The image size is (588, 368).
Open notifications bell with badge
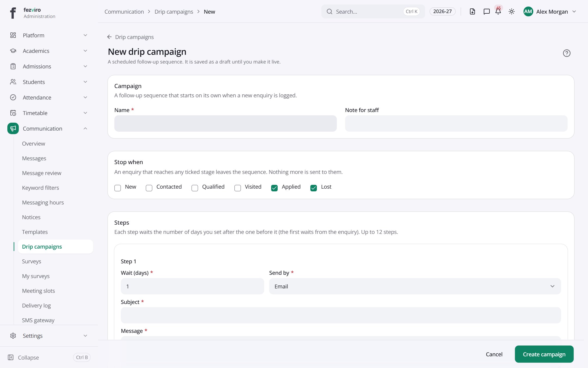[498, 11]
